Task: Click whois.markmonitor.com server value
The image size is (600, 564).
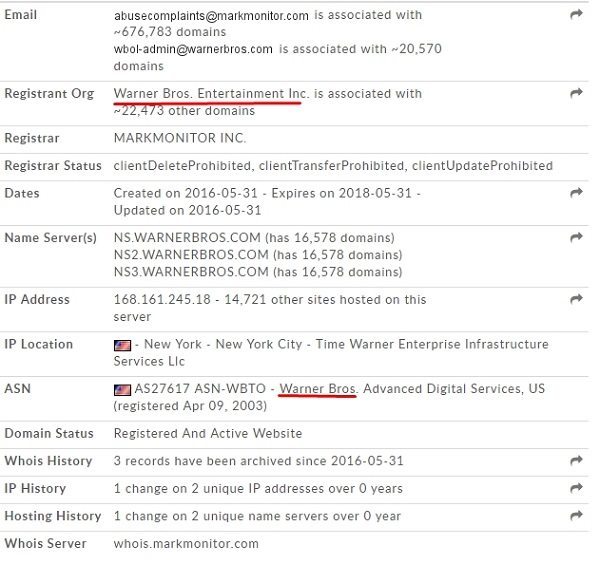Action: click(186, 543)
